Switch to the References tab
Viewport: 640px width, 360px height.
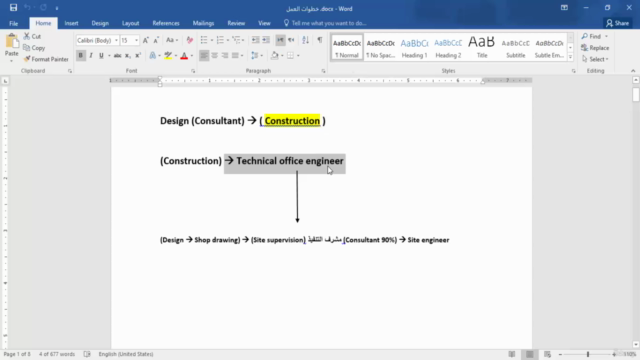point(166,23)
